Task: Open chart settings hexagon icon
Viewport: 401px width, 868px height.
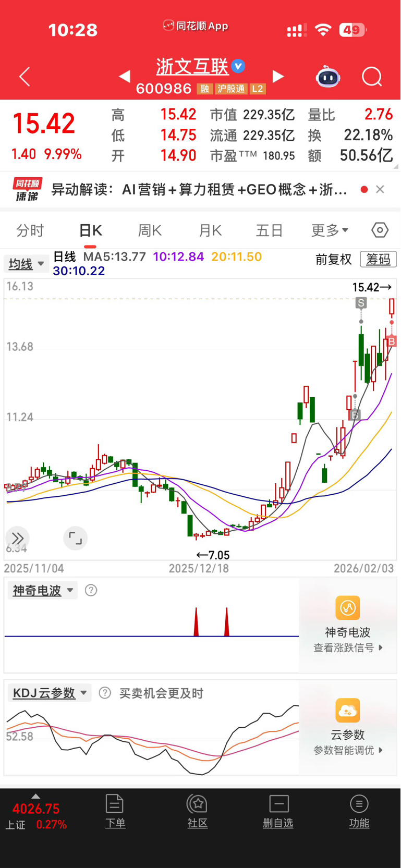Action: pos(380,230)
